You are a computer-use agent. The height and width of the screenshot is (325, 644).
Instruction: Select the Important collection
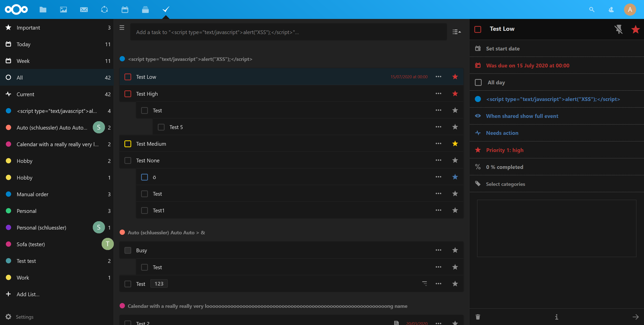point(28,28)
